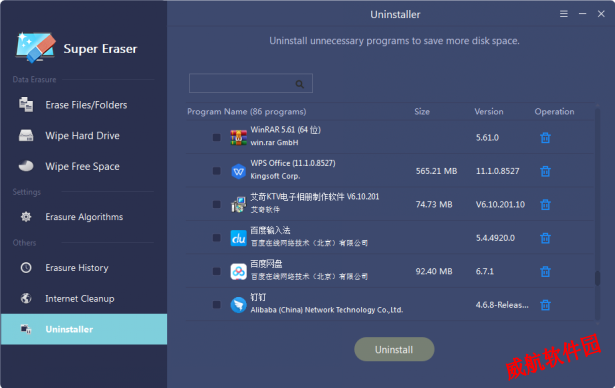Viewport: 615px width, 388px height.
Task: Click the trash icon for 百度输入法
Action: coord(545,238)
